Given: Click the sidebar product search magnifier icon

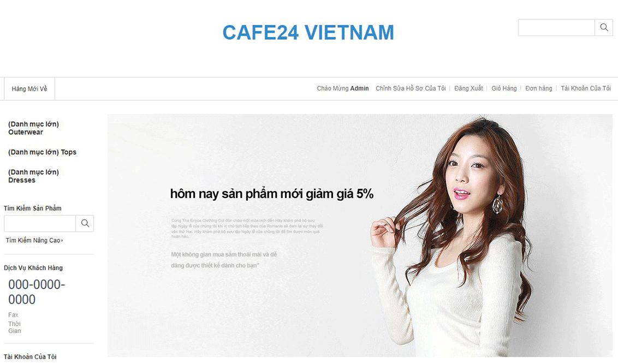Looking at the screenshot, I should point(85,223).
